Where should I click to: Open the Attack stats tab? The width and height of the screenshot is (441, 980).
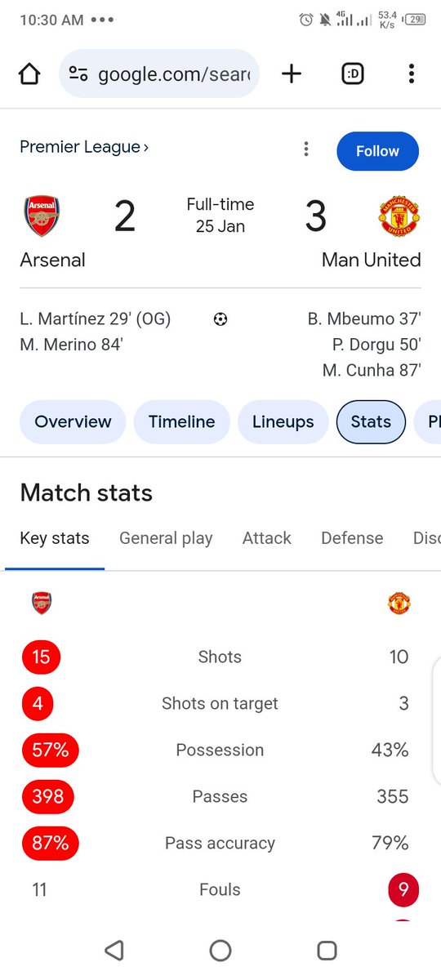pyautogui.click(x=267, y=538)
